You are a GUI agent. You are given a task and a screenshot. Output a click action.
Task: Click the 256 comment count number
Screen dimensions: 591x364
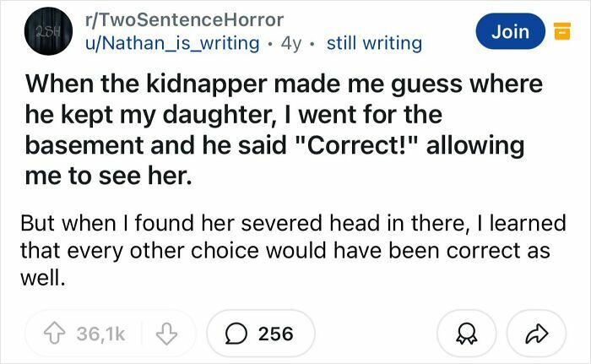[275, 334]
